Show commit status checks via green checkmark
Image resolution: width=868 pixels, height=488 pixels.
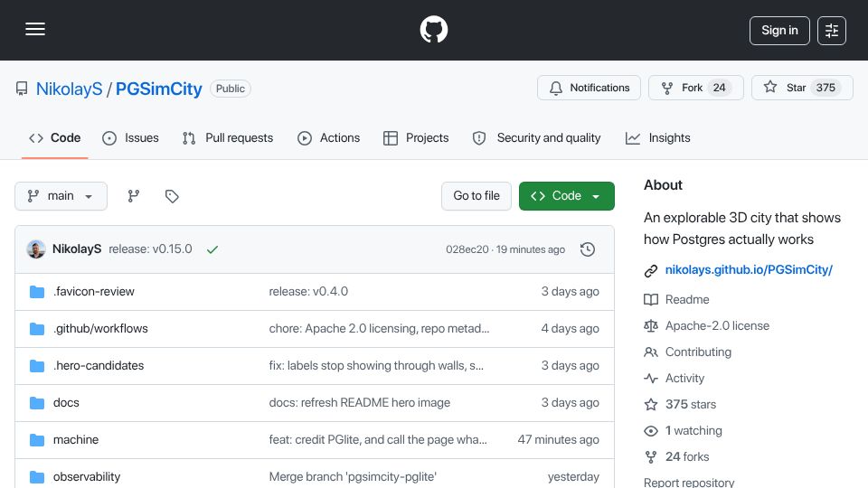[x=212, y=249]
